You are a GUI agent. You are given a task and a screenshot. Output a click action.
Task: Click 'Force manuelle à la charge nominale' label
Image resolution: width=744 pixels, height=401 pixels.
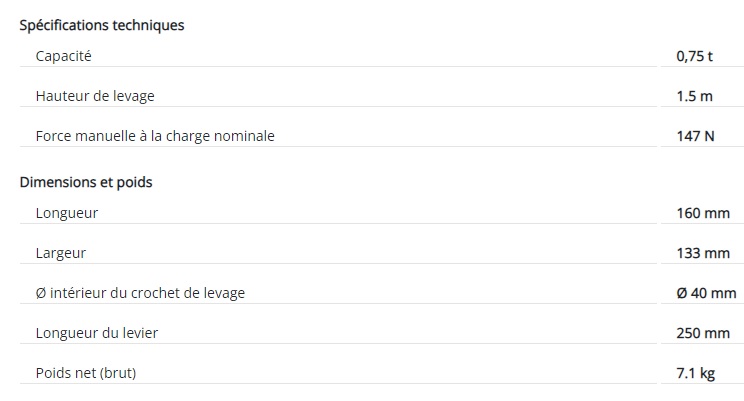(x=155, y=136)
